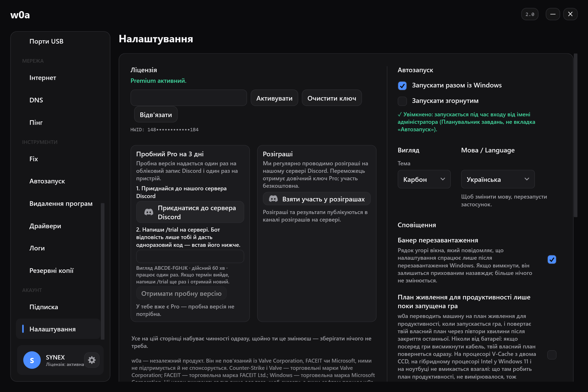Select 'Налаштування' in sidebar
Screen dimensions: 588x392
58,329
